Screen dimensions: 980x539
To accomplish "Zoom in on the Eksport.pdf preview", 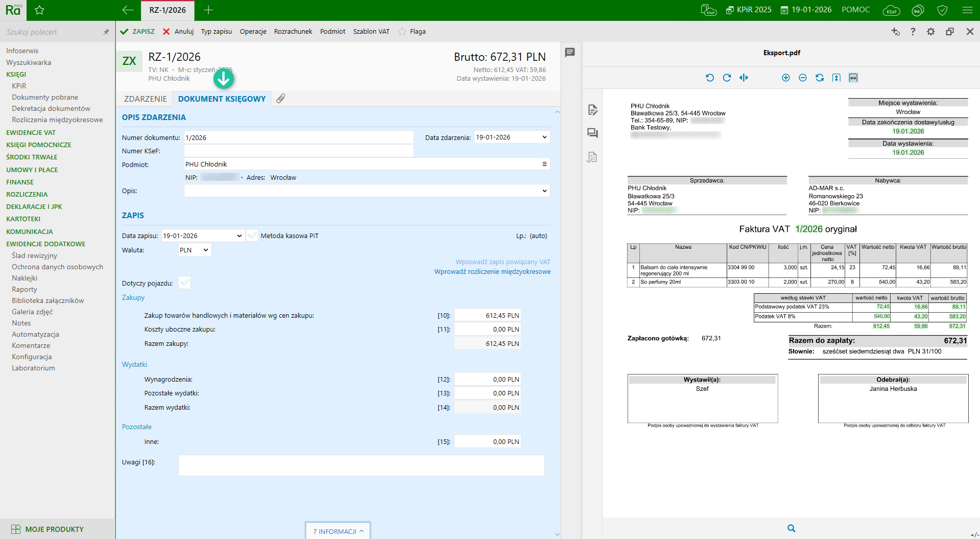I will pyautogui.click(x=785, y=78).
